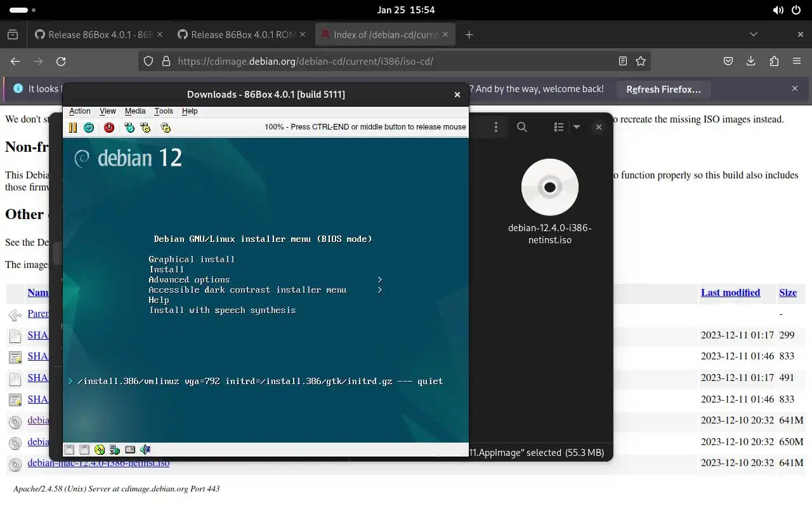Open Firefox View in tab bar
This screenshot has height=508, width=812.
13,35
